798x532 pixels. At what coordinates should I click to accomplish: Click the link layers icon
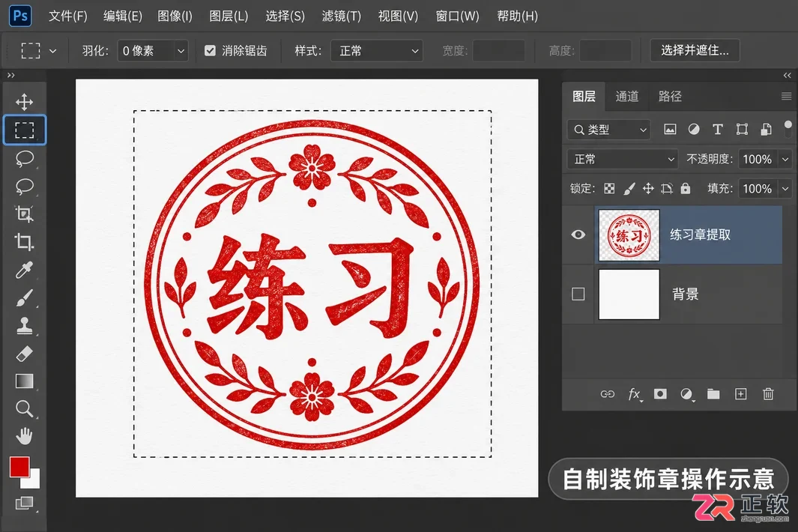[607, 394]
